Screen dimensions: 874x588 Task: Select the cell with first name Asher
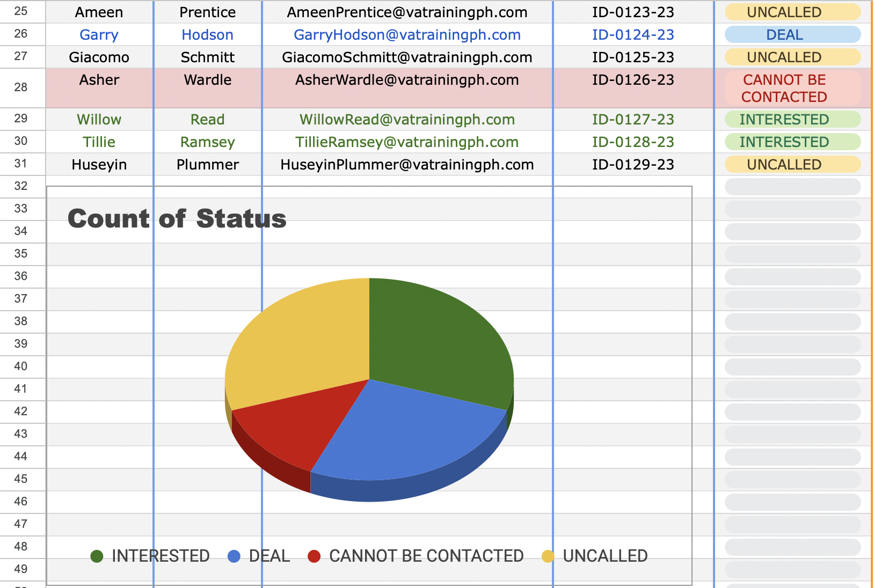tap(99, 88)
